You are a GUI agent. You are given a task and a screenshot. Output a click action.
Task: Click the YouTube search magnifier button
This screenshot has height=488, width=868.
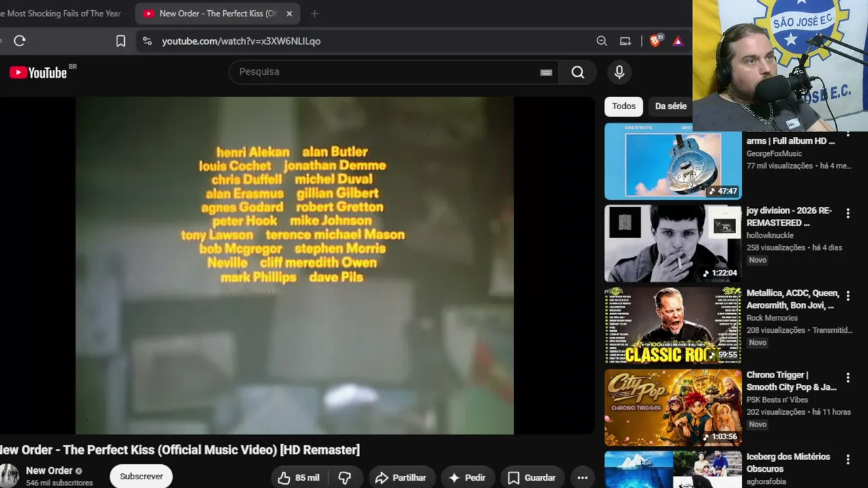coord(578,72)
